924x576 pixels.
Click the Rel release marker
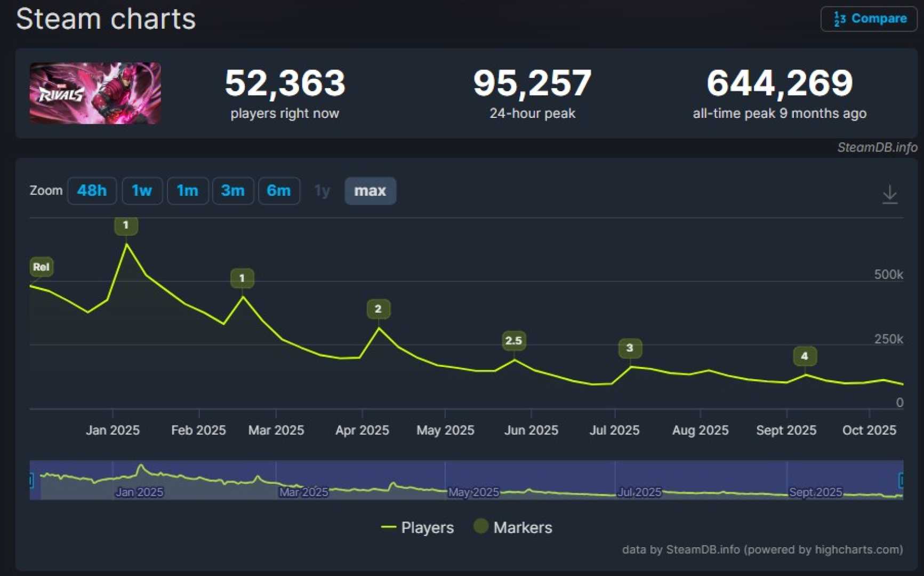pos(41,267)
